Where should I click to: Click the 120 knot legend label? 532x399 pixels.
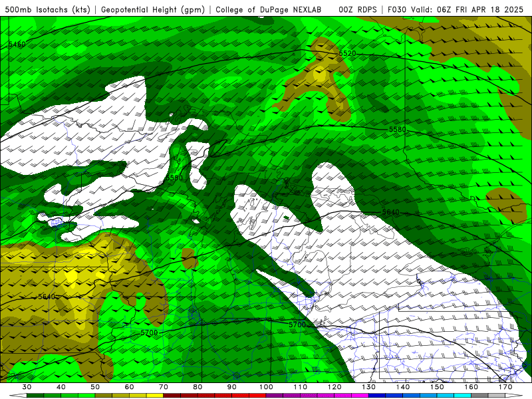(334, 387)
